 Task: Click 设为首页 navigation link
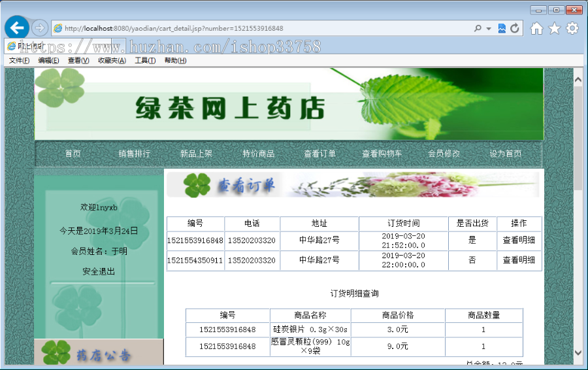click(x=506, y=154)
